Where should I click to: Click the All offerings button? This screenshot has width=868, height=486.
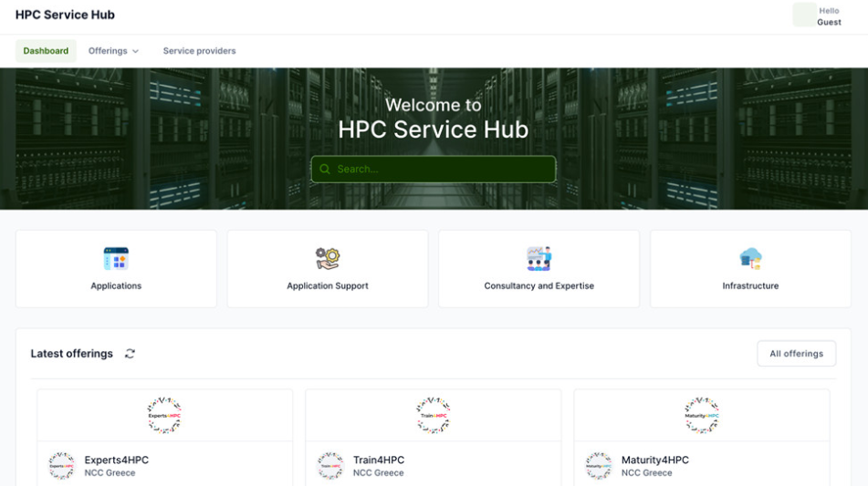[x=796, y=354]
